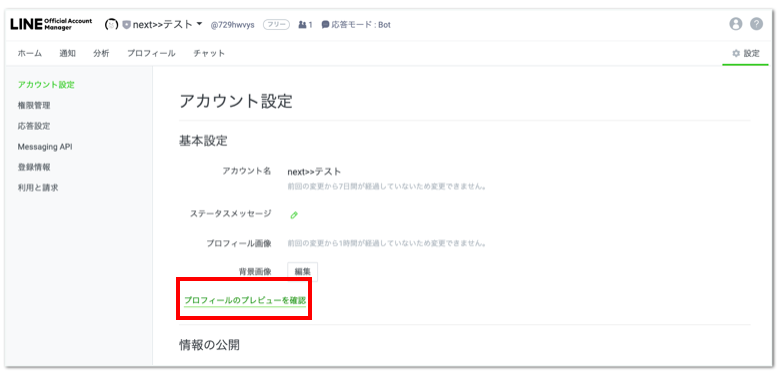Select 応答設定 in the sidebar

pos(34,126)
